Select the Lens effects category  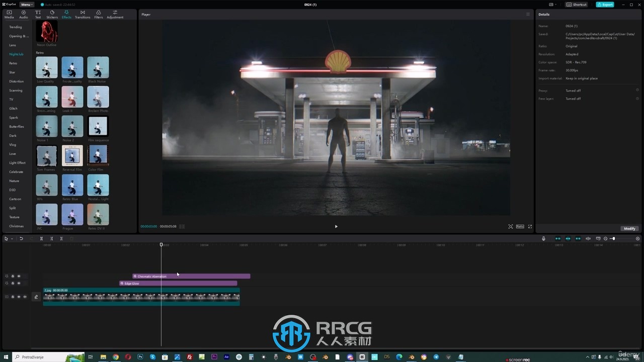tap(13, 45)
